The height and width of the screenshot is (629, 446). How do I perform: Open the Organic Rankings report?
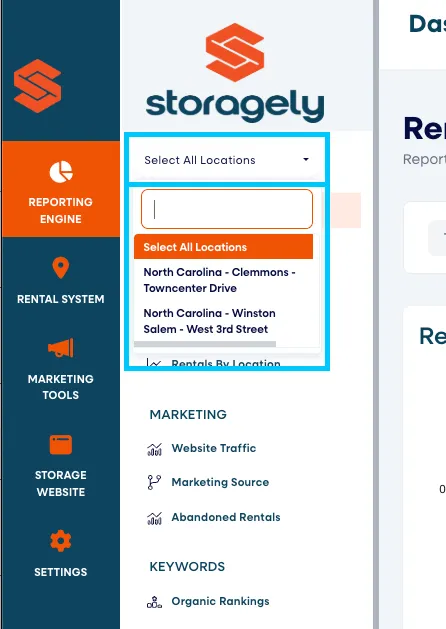(220, 601)
